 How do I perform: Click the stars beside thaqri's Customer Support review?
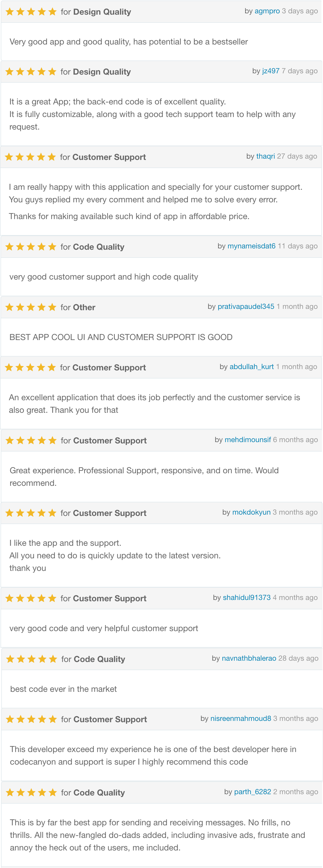pos(30,157)
